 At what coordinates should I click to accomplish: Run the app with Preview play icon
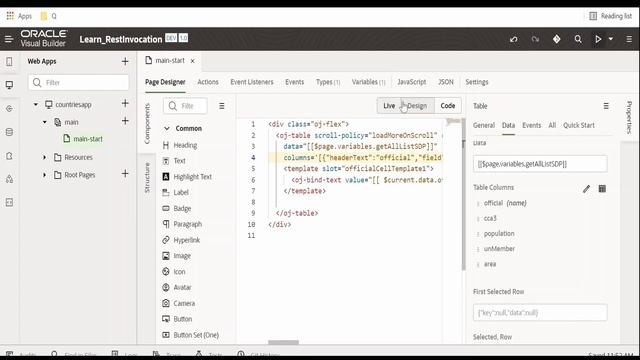tap(598, 39)
